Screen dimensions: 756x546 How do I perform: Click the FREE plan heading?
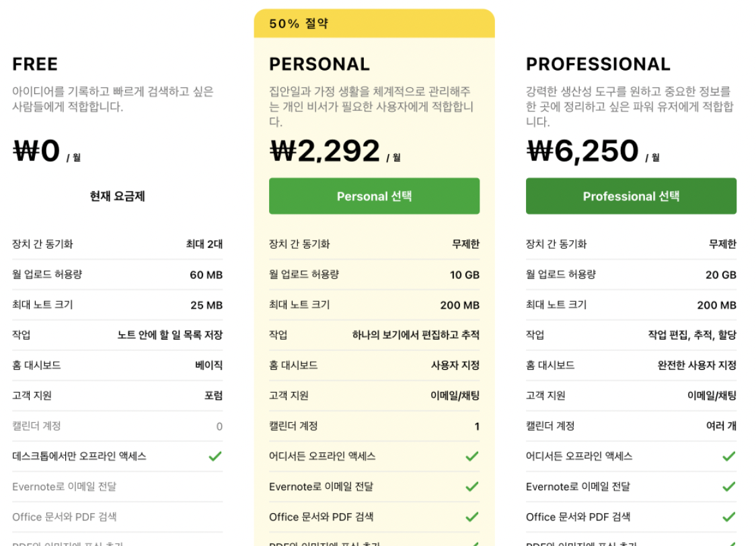[x=34, y=64]
